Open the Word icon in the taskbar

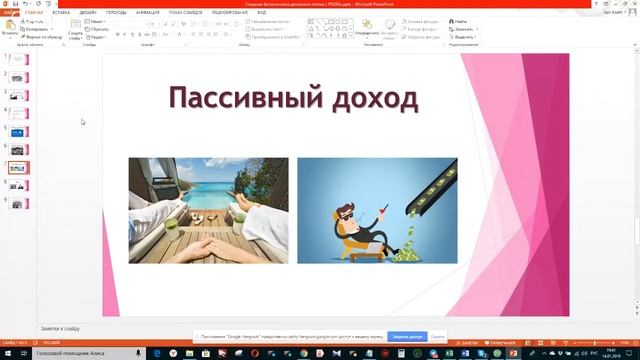click(x=465, y=353)
